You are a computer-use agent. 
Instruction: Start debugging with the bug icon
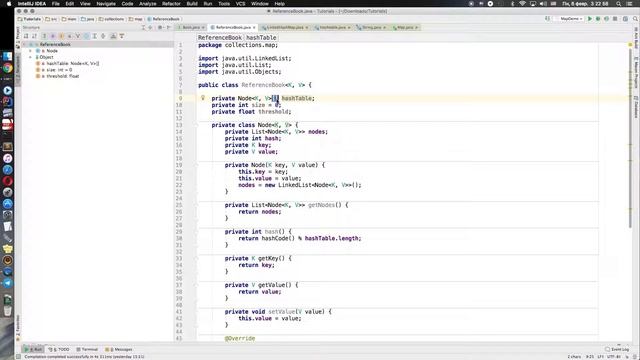click(598, 19)
